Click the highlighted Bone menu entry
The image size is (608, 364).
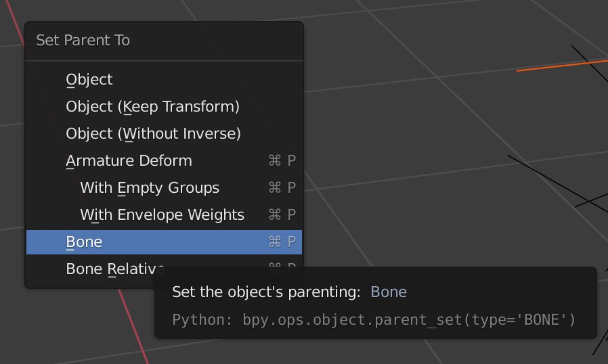[84, 242]
